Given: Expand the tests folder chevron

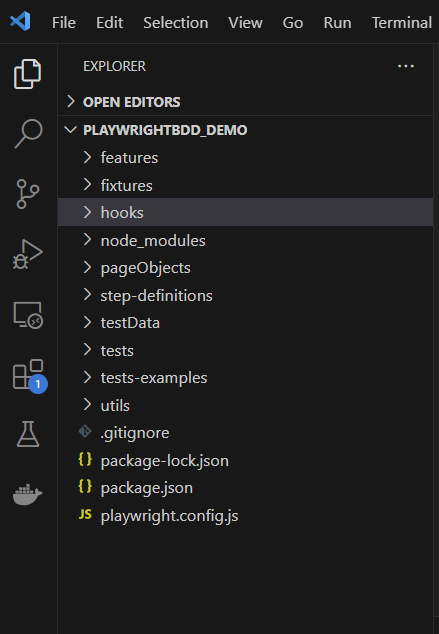Looking at the screenshot, I should pos(87,350).
